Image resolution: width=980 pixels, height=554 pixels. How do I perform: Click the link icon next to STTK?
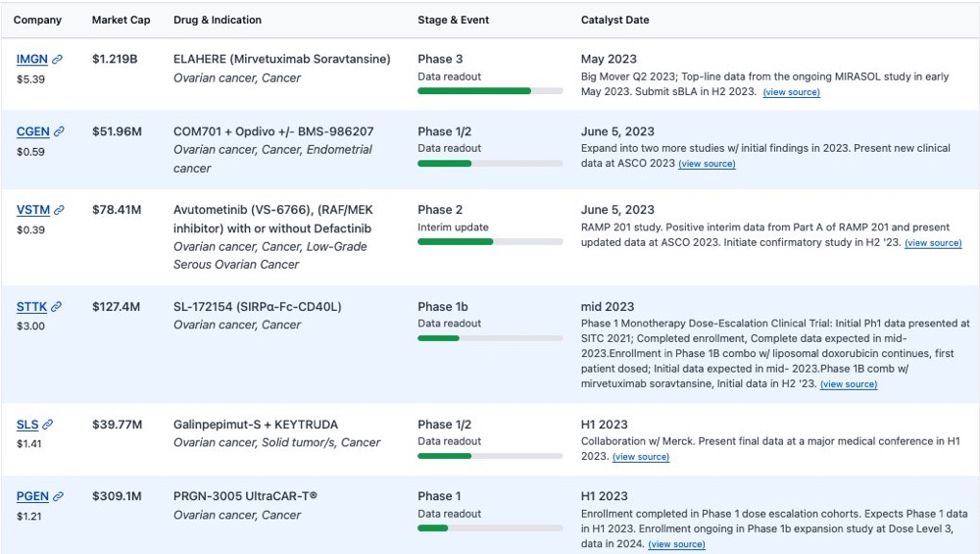(56, 307)
